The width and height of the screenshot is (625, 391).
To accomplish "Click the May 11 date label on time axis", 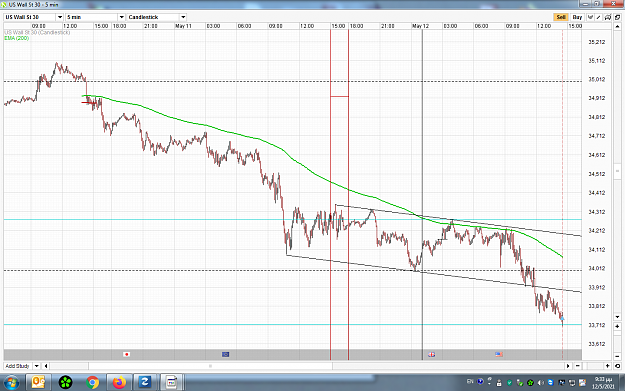I will 183,26.
